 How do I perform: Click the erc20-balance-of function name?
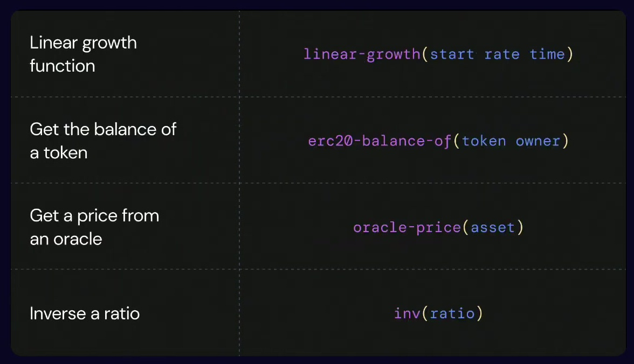[x=379, y=141]
